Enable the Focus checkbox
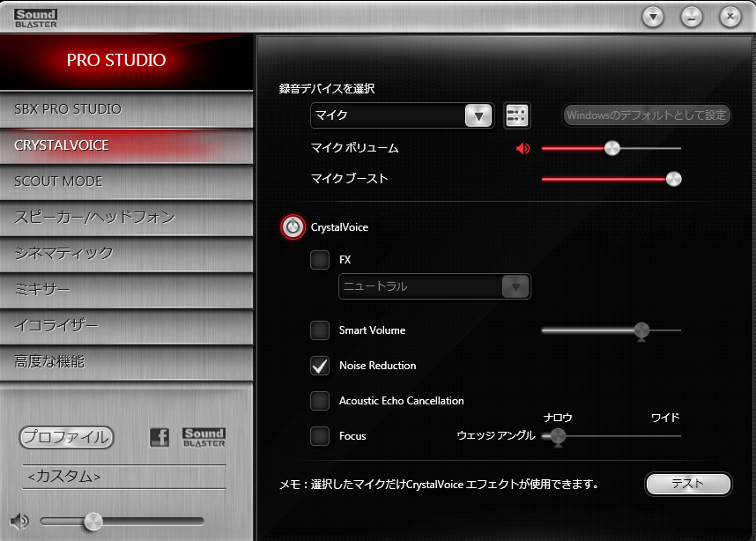Image resolution: width=756 pixels, height=541 pixels. tap(320, 436)
